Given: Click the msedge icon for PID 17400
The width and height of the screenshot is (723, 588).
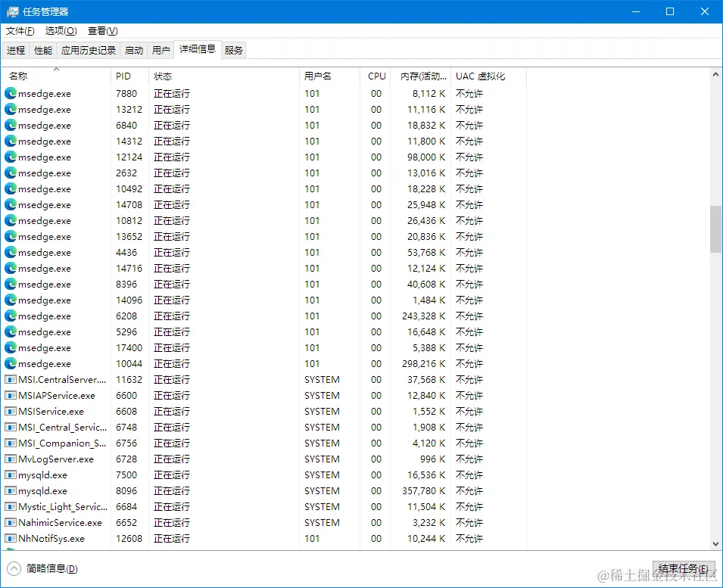Looking at the screenshot, I should click(x=11, y=348).
